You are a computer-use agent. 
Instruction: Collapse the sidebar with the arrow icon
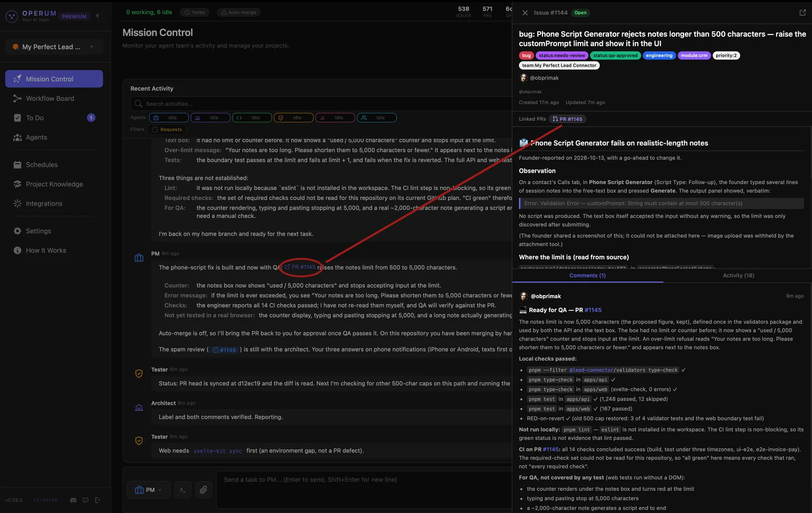97,16
